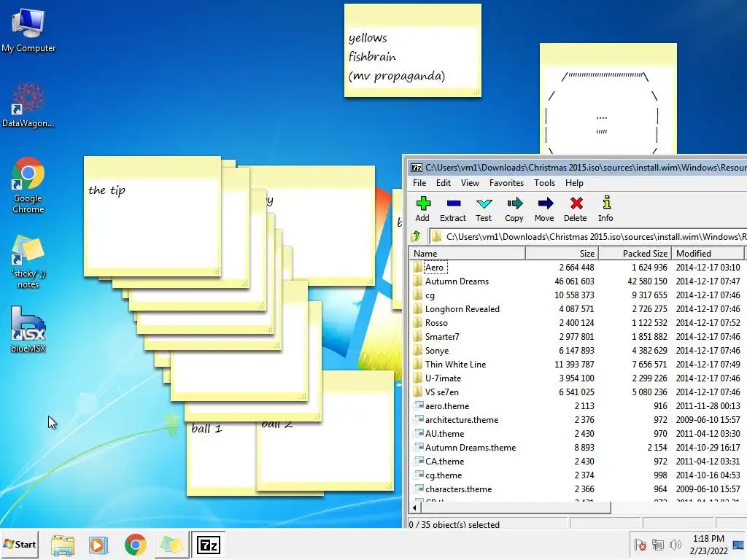Select the aero.theme file
Image resolution: width=747 pixels, height=560 pixels.
[x=578, y=405]
